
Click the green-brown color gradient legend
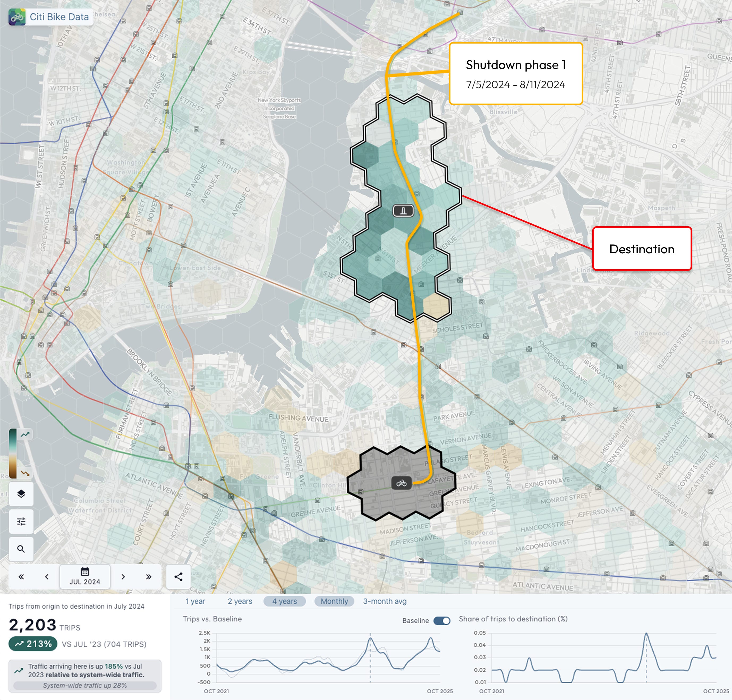tap(13, 453)
